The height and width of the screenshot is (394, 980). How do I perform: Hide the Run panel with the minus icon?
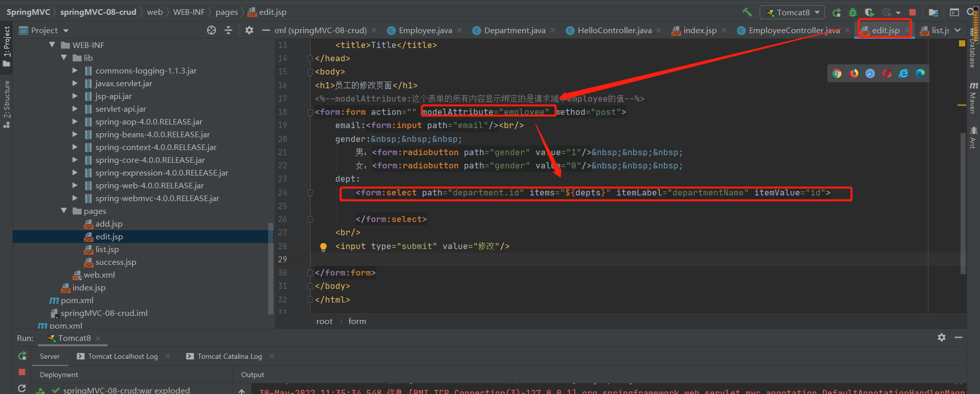(x=959, y=337)
